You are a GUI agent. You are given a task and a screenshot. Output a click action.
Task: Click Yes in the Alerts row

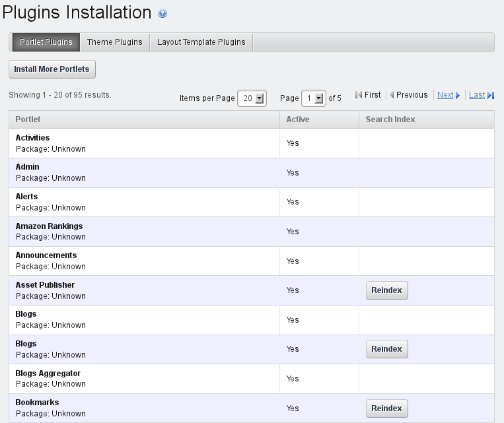tap(293, 202)
